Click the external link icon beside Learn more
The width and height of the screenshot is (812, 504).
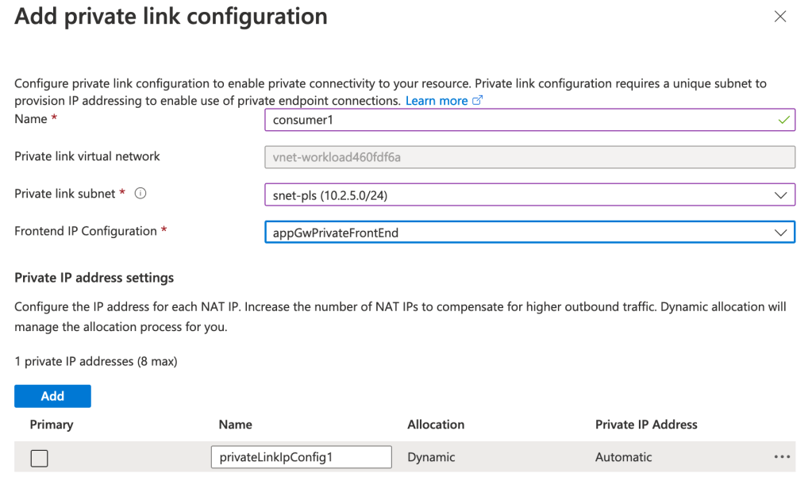pyautogui.click(x=477, y=101)
